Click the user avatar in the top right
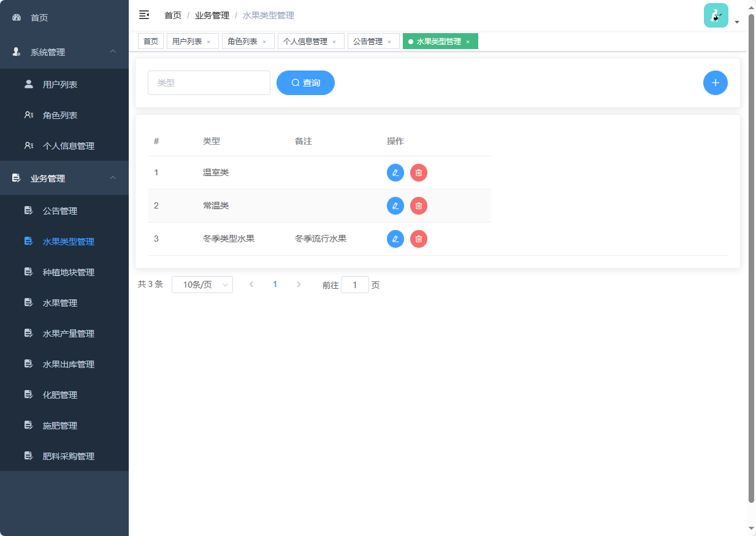Viewport: 756px width, 536px height. [x=716, y=15]
